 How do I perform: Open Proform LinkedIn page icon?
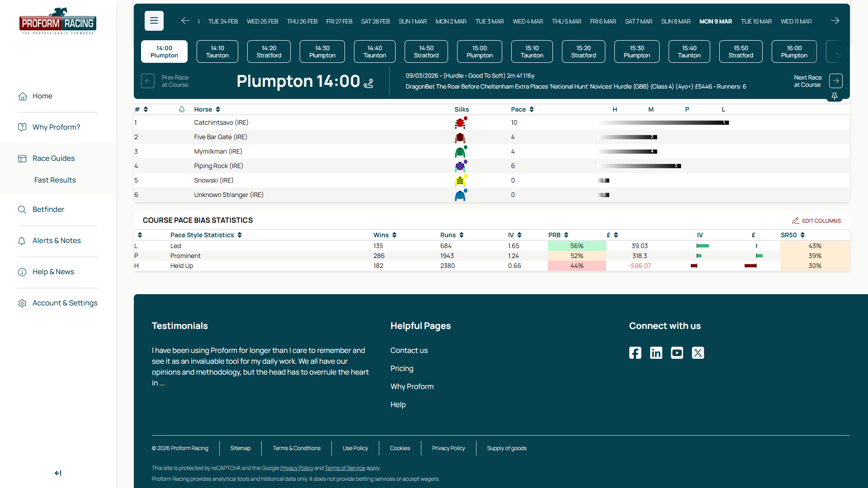(656, 353)
